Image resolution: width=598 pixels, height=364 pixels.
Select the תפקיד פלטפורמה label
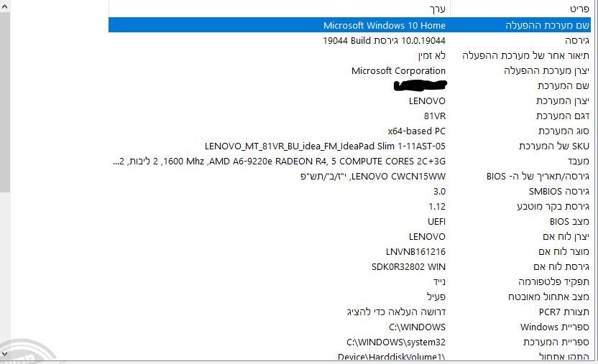pos(553,281)
